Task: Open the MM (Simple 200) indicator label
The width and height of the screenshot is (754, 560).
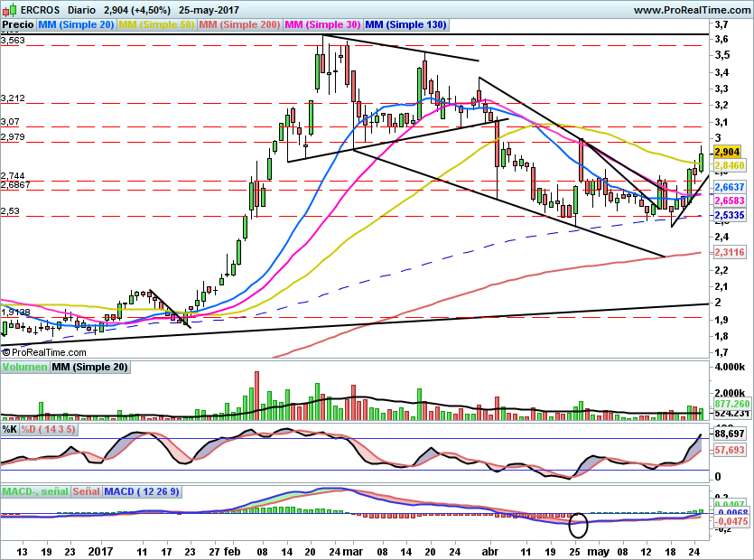Action: tap(240, 25)
